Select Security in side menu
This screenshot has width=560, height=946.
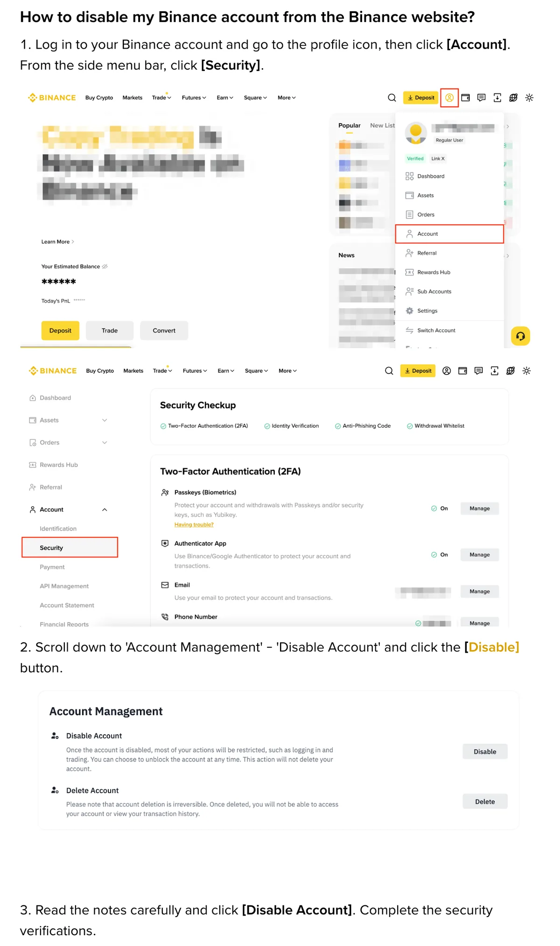pos(70,548)
